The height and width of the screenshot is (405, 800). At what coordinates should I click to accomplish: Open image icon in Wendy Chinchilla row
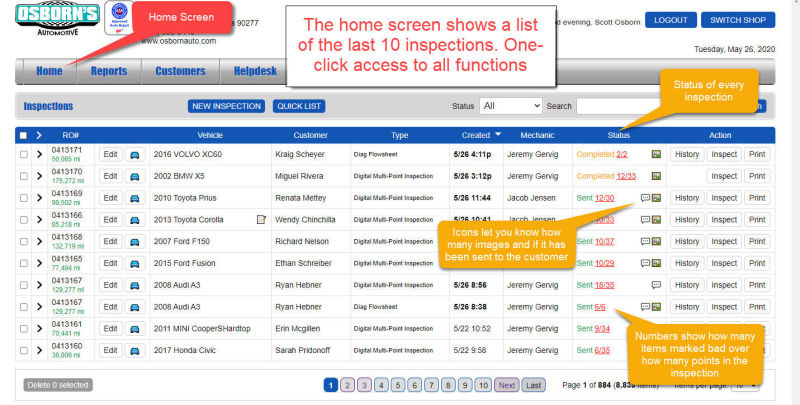click(656, 220)
